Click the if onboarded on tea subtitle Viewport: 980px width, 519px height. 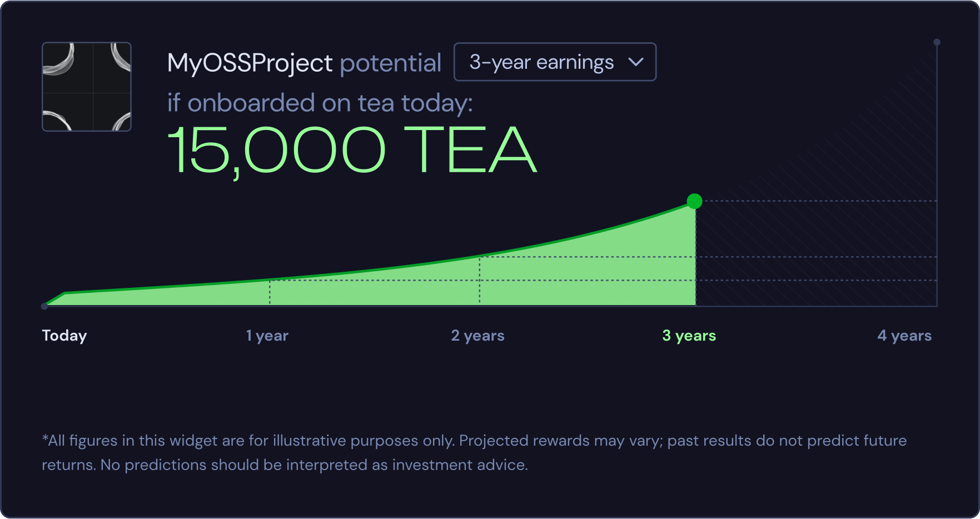[320, 102]
